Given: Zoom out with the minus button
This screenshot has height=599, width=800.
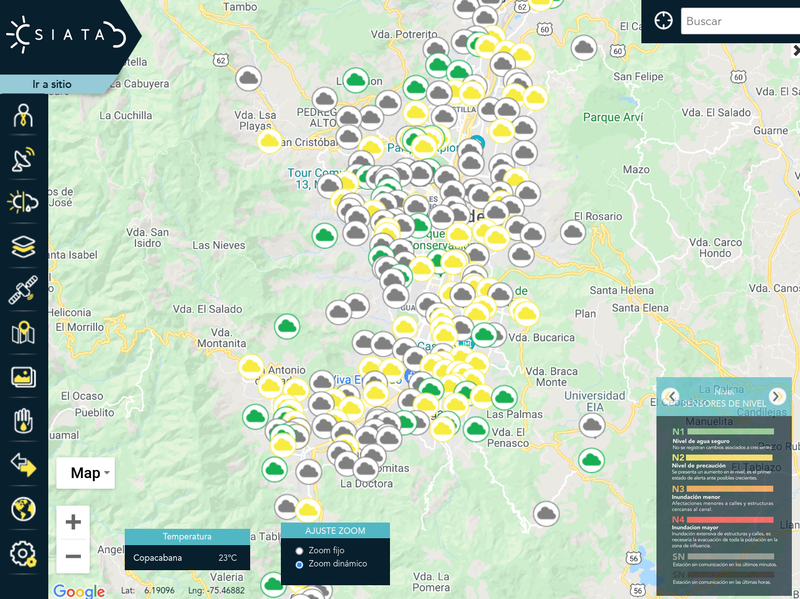Looking at the screenshot, I should pos(73,556).
